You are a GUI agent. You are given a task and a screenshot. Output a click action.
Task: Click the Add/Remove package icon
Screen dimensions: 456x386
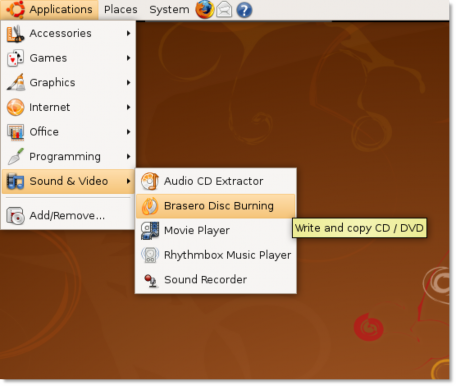(15, 216)
